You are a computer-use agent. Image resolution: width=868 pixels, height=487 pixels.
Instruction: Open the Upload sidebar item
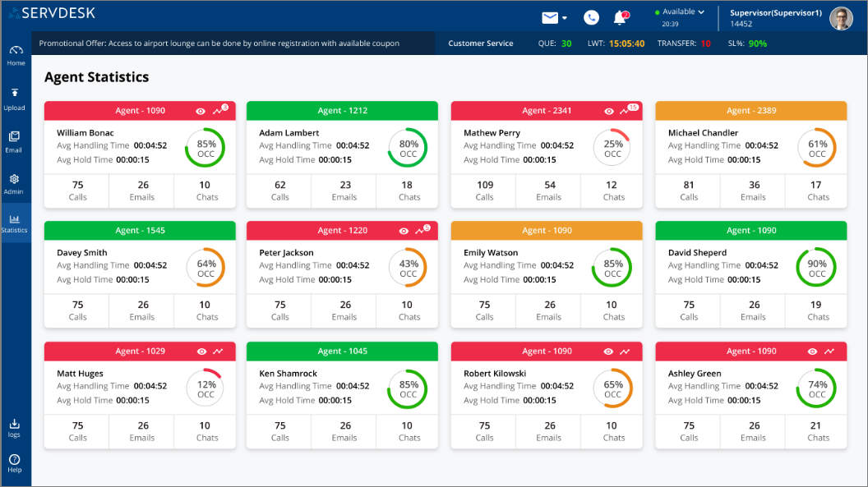(x=15, y=99)
